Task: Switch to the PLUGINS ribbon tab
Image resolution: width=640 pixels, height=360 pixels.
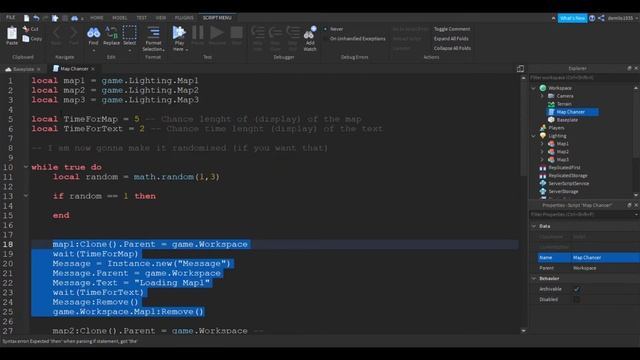Action: [184, 18]
